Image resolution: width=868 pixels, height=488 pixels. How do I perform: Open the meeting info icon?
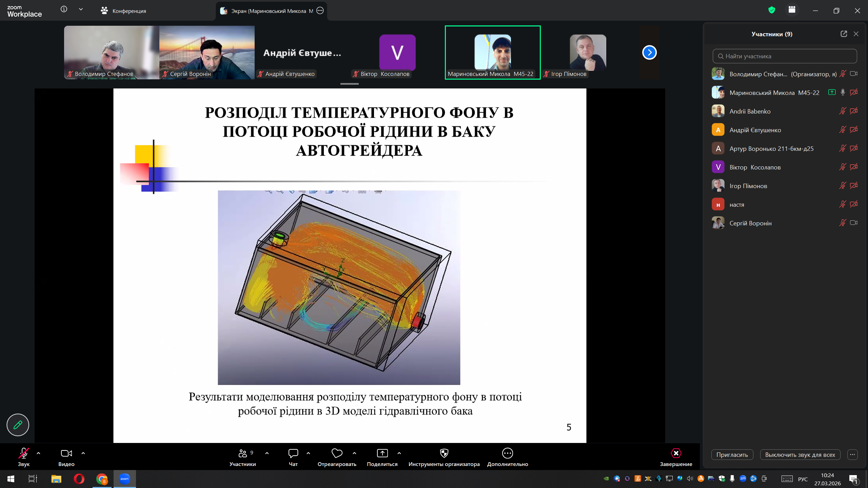pyautogui.click(x=64, y=9)
